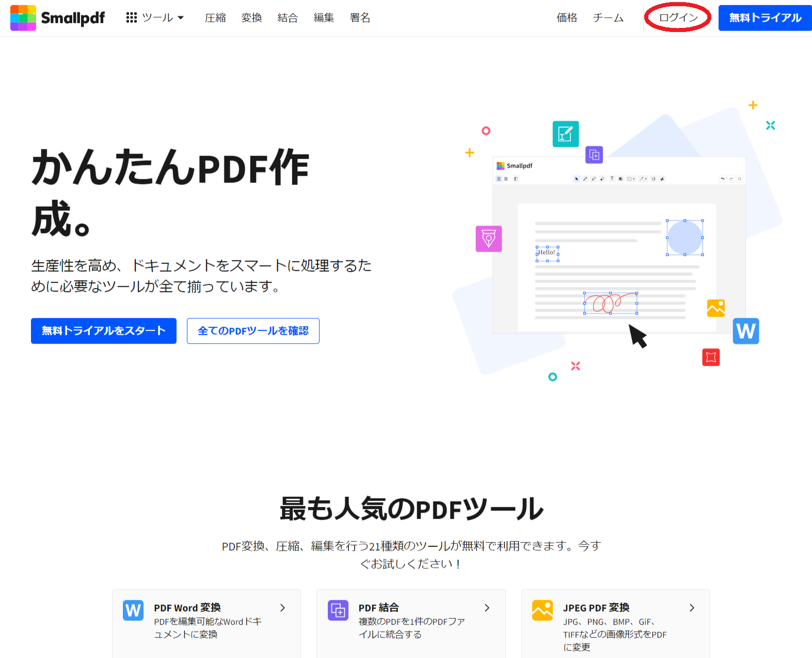Open the PDF 結合 tool card title

[379, 608]
